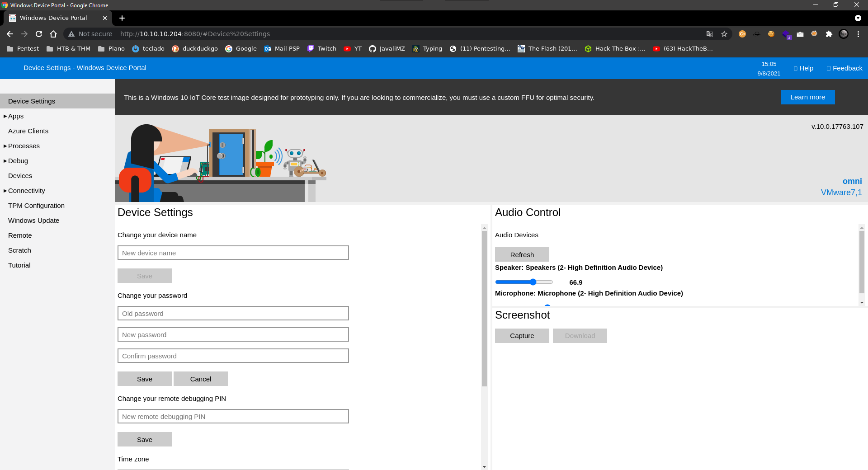Save the remote debugging PIN
Viewport: 868px width, 470px height.
click(x=145, y=439)
